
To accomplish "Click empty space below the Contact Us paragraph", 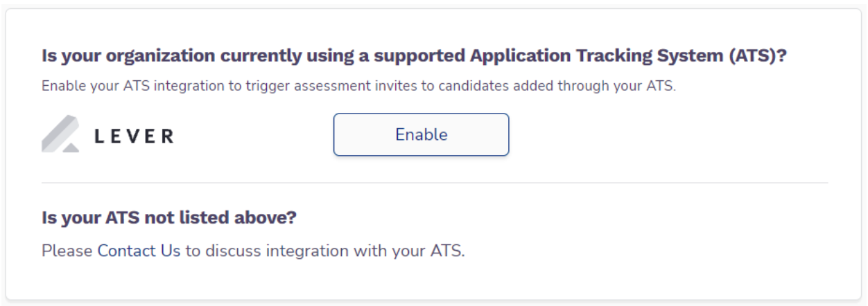I will 435,280.
